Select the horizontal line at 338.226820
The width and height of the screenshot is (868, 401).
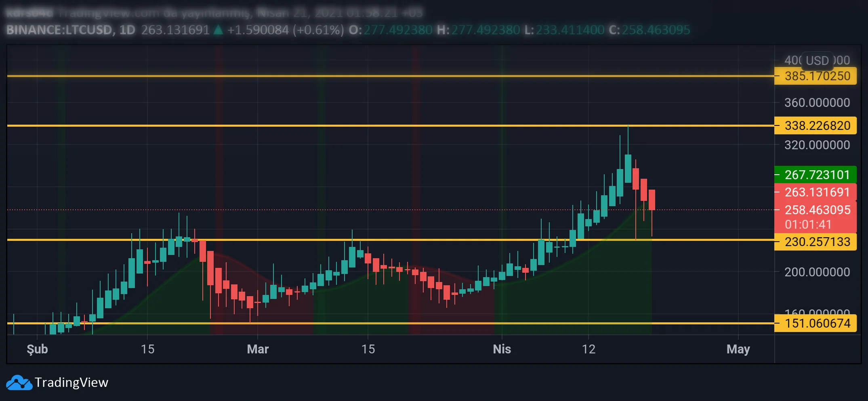[390, 125]
